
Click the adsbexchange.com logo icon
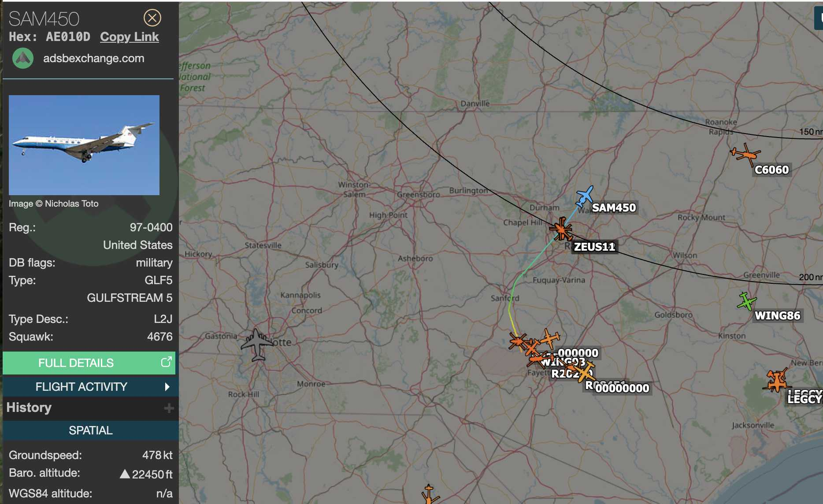tap(23, 58)
